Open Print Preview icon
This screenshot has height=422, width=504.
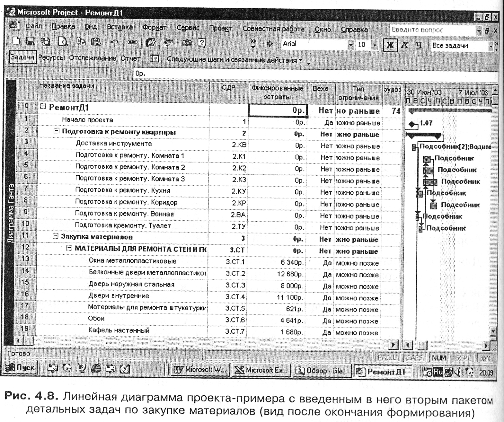pyautogui.click(x=63, y=42)
